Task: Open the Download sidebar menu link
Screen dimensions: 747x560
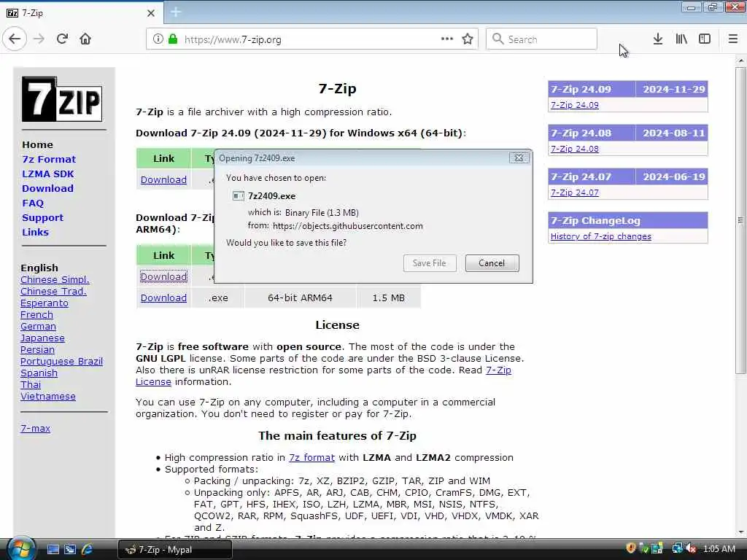Action: 47,188
